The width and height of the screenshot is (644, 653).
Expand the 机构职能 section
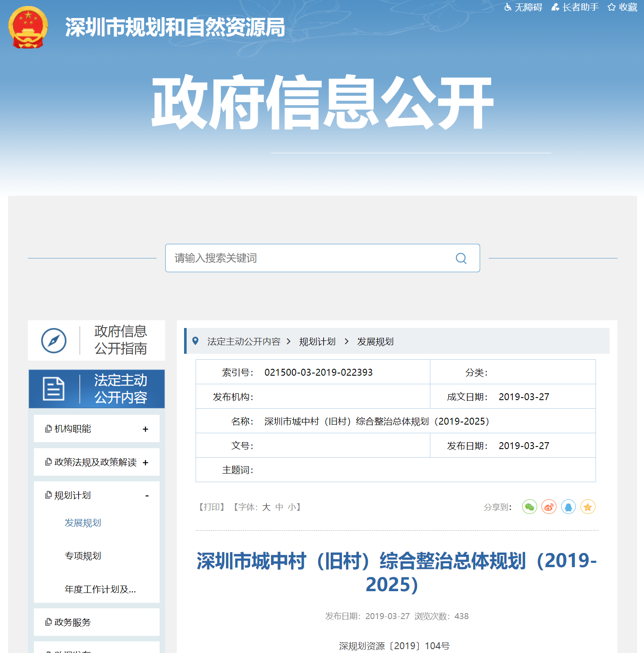tap(145, 429)
